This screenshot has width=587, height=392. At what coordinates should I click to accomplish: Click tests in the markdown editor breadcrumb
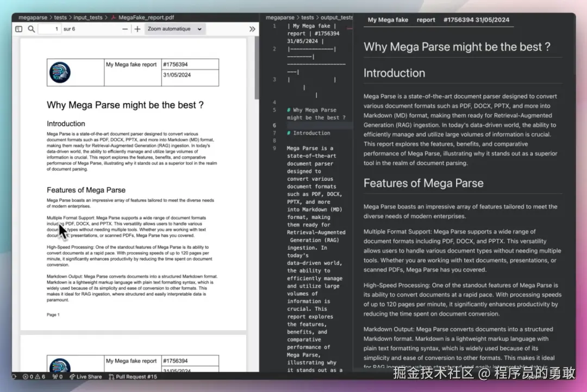tap(308, 17)
